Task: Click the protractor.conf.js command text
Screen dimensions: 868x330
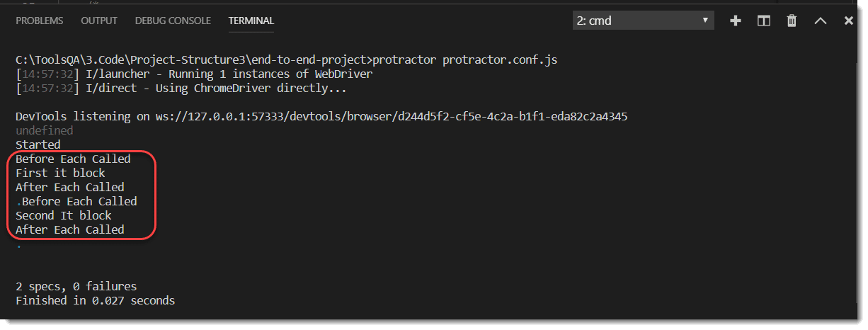Action: (500, 59)
